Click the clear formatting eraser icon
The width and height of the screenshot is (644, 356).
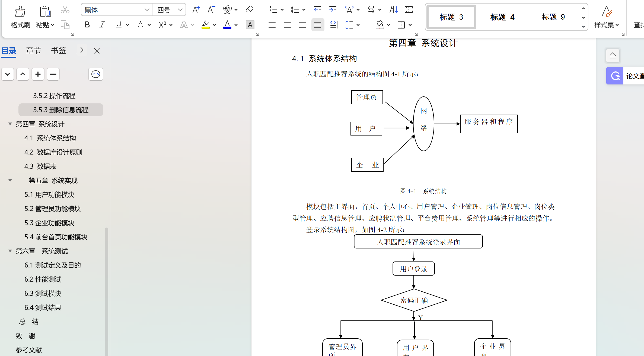click(250, 10)
